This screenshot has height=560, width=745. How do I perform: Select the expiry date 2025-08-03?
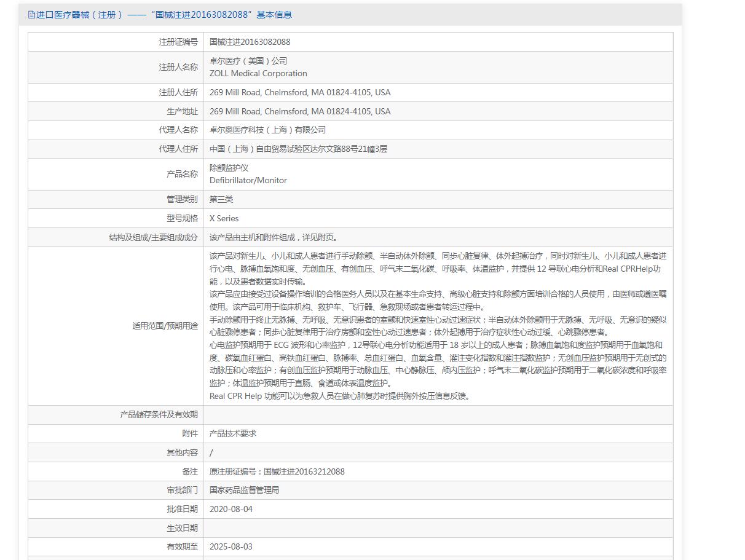231,546
